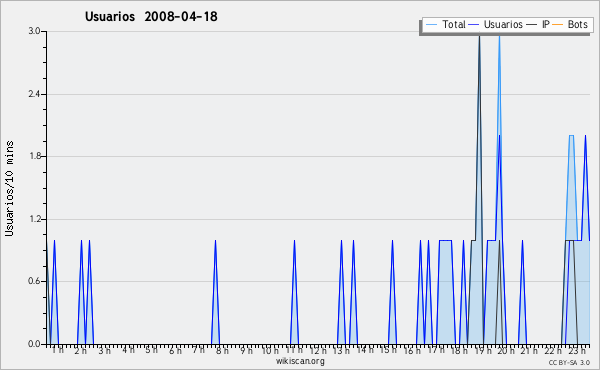600x370 pixels.
Task: Click the y-axis value 3.0
Action: 34,31
